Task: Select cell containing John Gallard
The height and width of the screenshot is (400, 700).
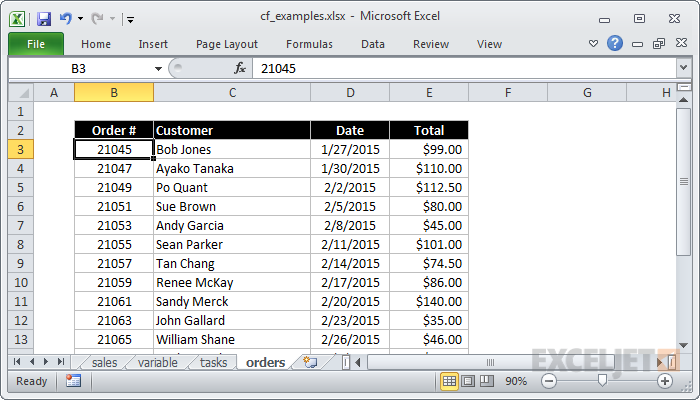Action: click(x=232, y=320)
